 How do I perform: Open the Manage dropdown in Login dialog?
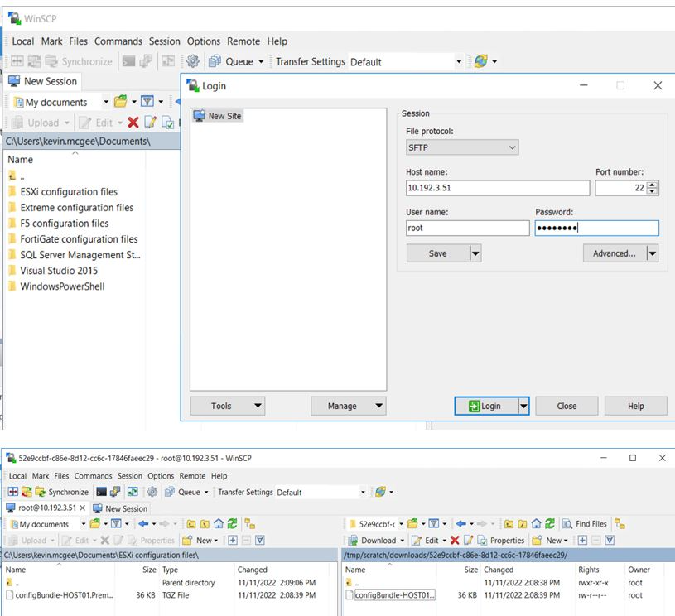click(x=348, y=406)
